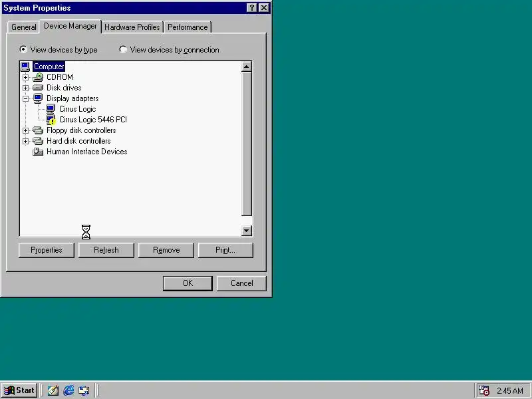
Task: Click the Disk drives icon
Action: (38, 88)
